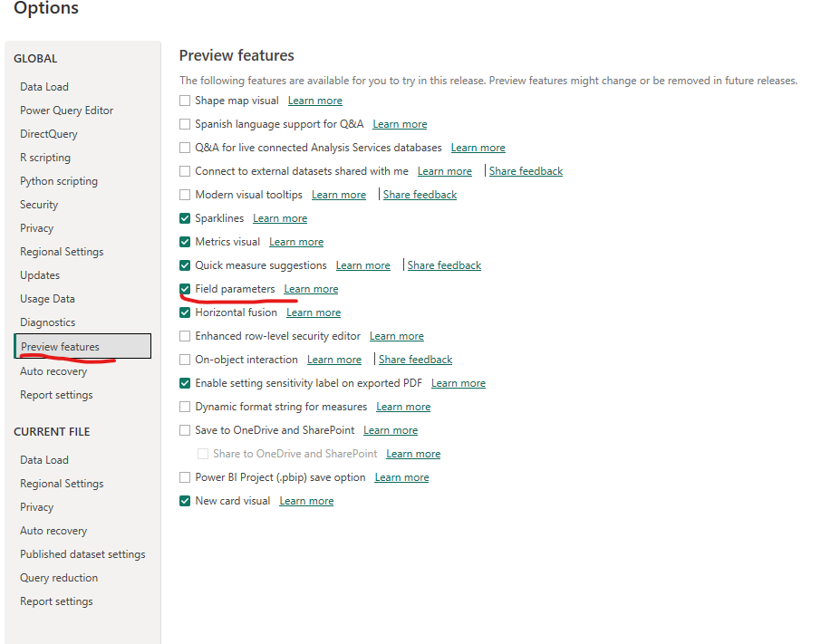Open Global Auto recovery settings

53,371
